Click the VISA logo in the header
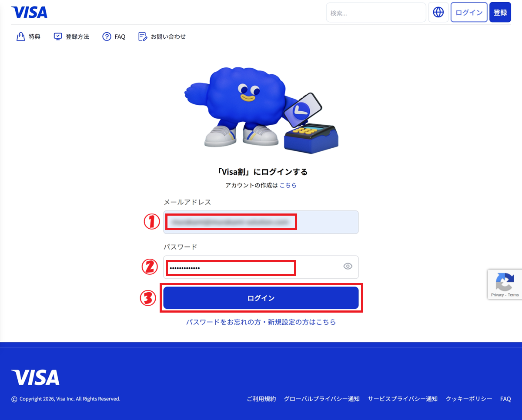The width and height of the screenshot is (522, 420). [x=30, y=12]
